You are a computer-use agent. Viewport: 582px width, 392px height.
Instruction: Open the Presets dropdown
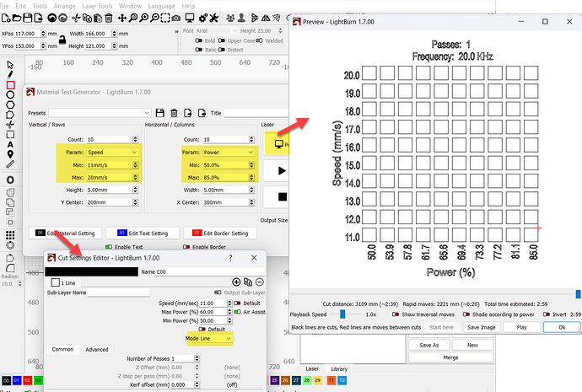pyautogui.click(x=100, y=113)
